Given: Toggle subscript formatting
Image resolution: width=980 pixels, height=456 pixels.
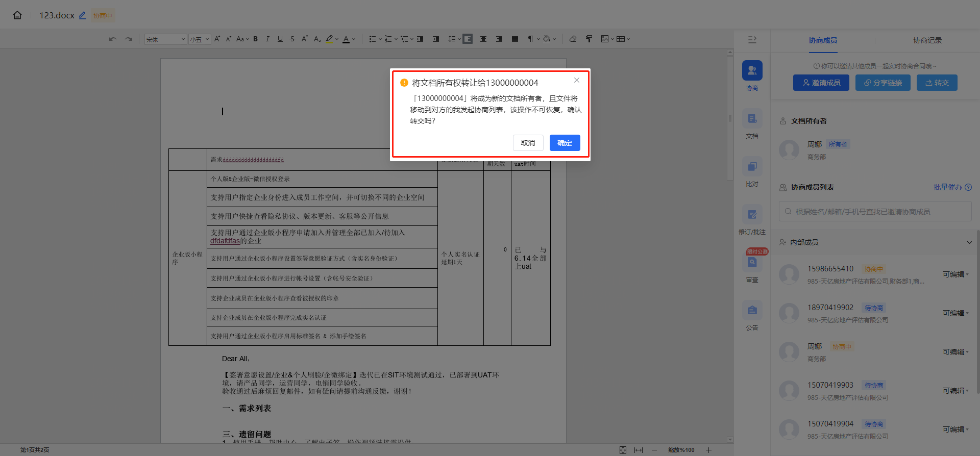Looking at the screenshot, I should [317, 39].
